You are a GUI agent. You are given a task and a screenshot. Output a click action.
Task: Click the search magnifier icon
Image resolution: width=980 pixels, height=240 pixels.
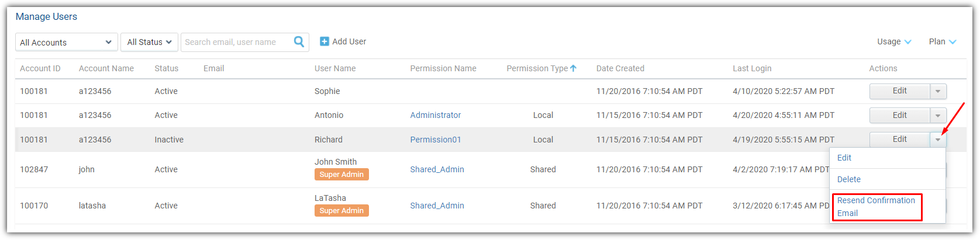pyautogui.click(x=299, y=41)
